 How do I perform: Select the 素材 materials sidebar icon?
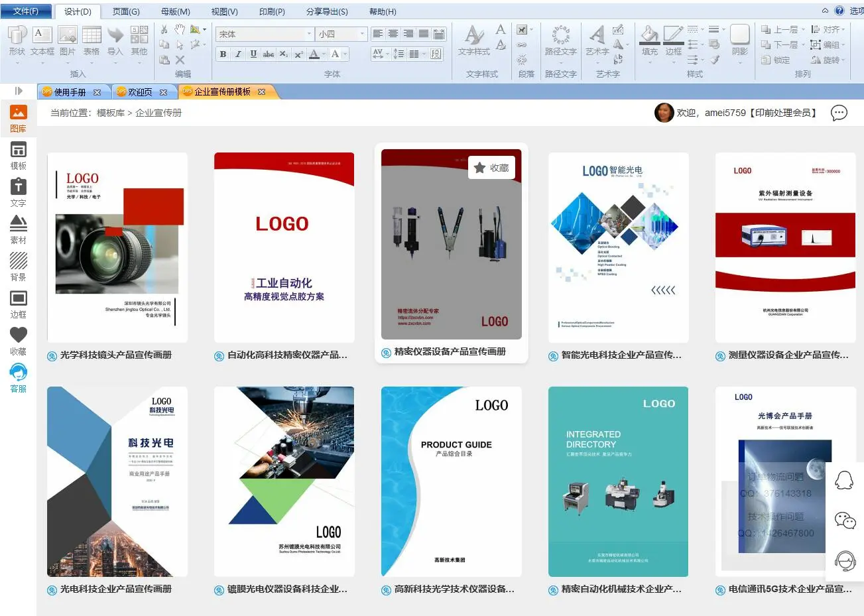tap(19, 229)
